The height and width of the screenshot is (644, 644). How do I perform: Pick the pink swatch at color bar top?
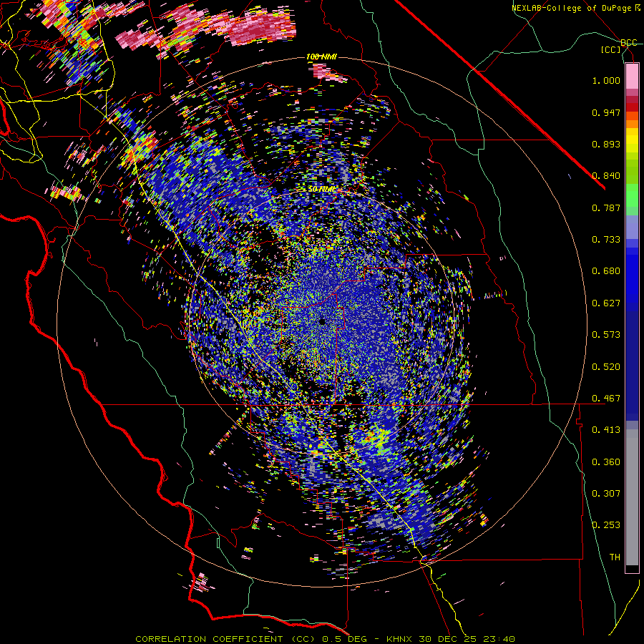point(632,76)
